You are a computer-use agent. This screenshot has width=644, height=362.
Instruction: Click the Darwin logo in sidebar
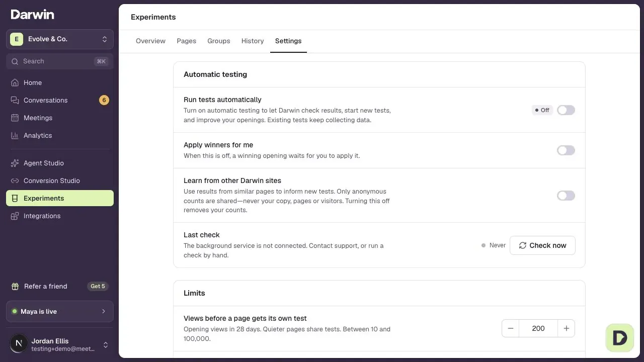[x=32, y=14]
